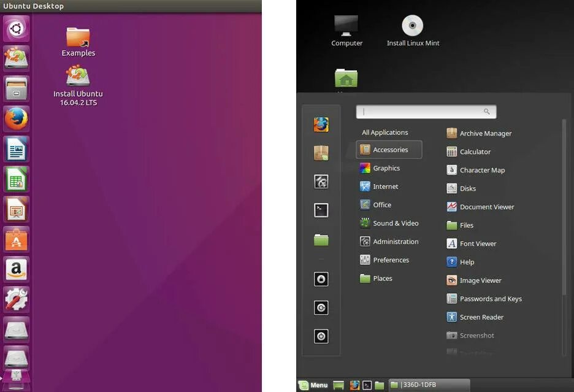This screenshot has height=392, width=574.
Task: Select Install Ubuntu 16.04.2 LTS desktop icon
Action: 78,86
